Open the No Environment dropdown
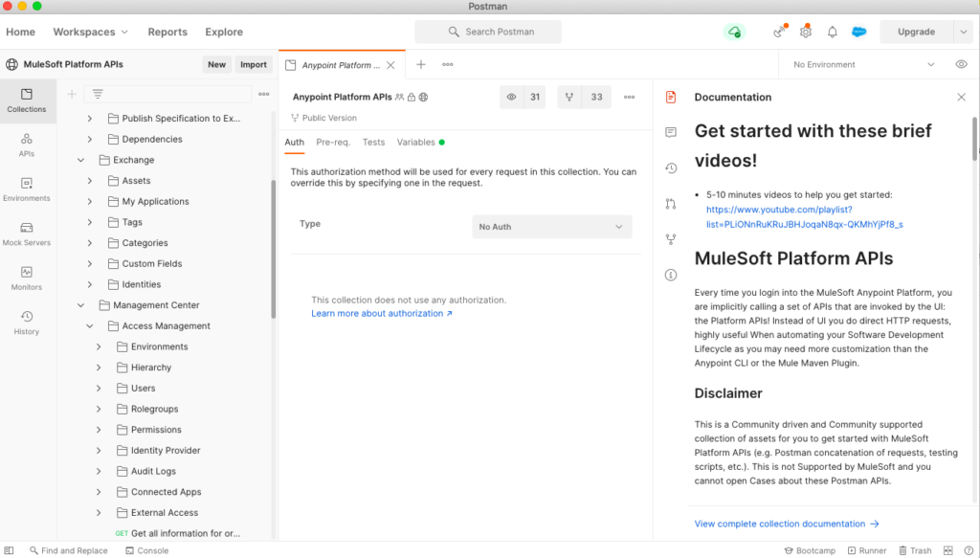 point(864,64)
